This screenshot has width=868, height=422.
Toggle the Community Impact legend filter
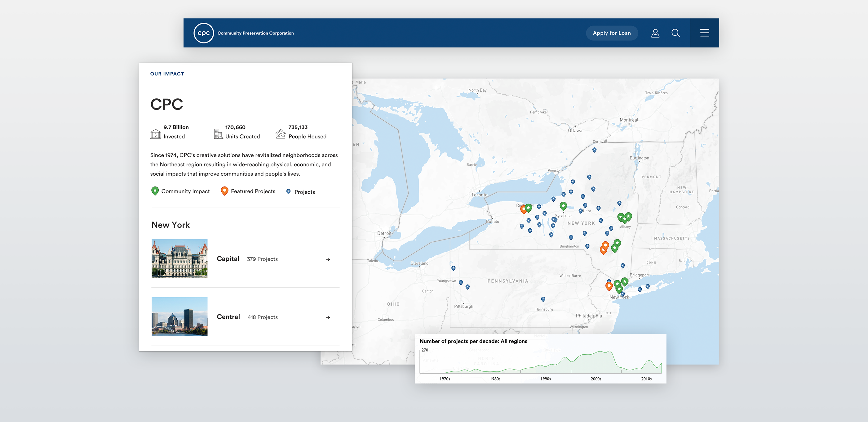(x=181, y=191)
